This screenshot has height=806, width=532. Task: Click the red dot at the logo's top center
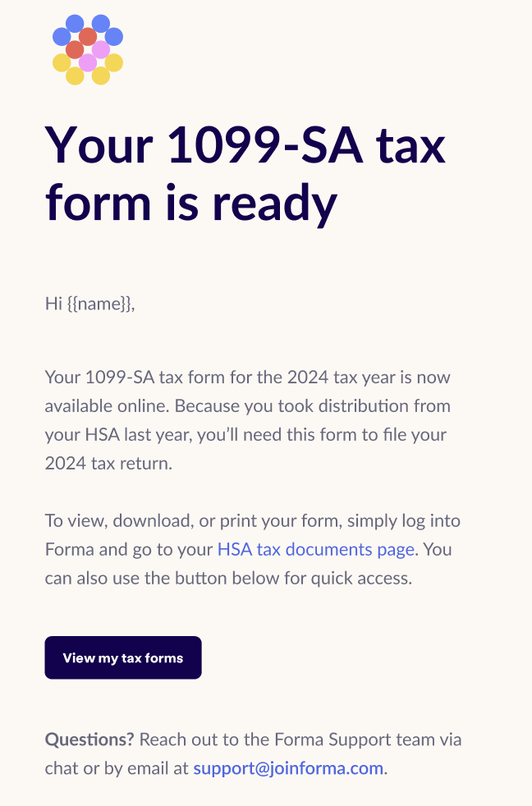point(88,37)
